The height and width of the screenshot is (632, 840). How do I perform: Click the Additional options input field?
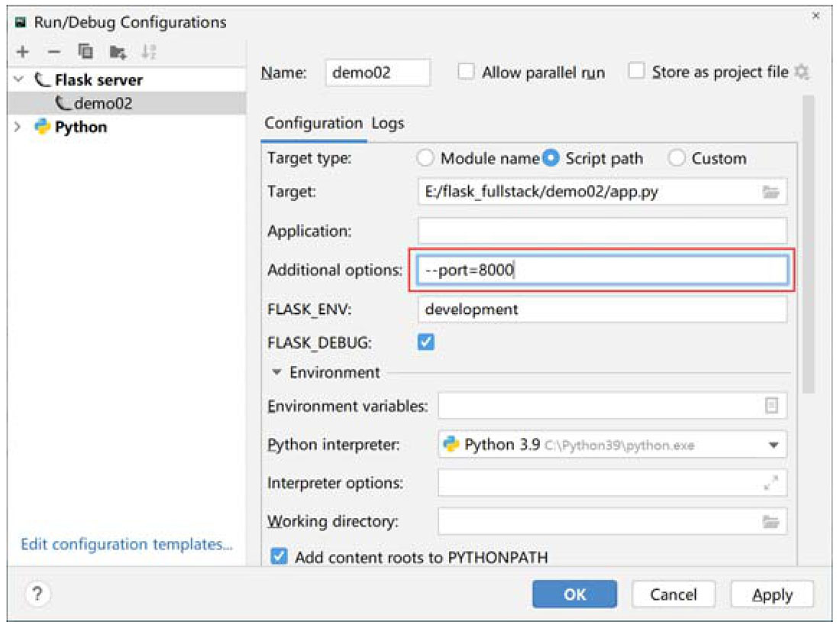click(602, 270)
